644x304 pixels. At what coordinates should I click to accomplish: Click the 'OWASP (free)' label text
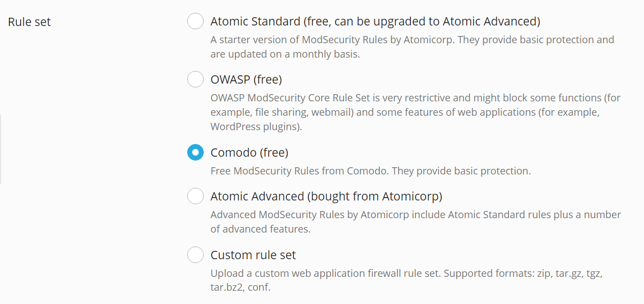pyautogui.click(x=246, y=80)
